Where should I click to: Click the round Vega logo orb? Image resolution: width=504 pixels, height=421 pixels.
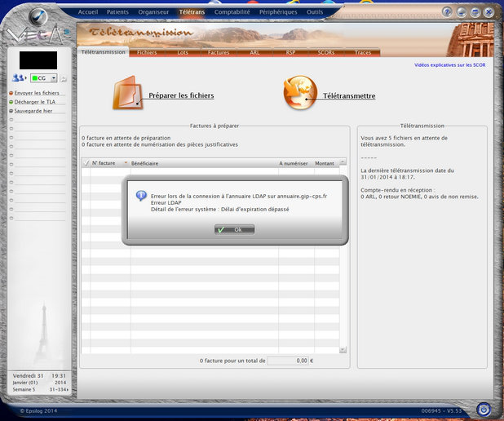(38, 16)
